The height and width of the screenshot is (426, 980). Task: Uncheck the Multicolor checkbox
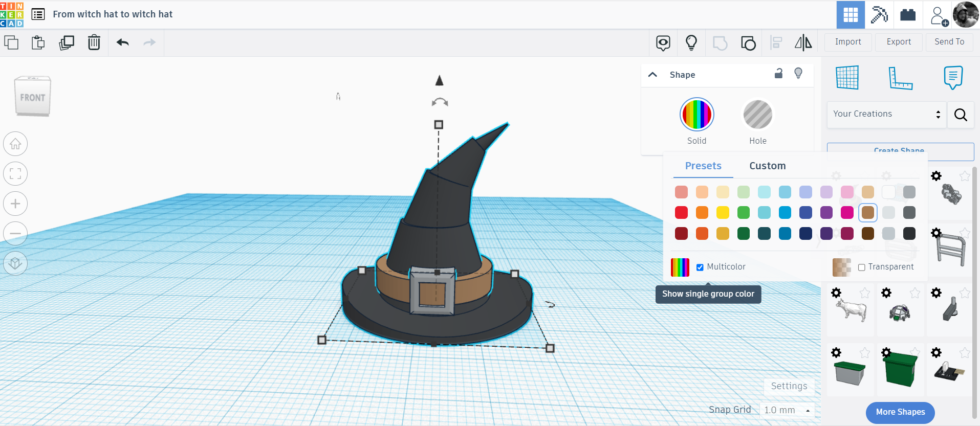point(700,267)
